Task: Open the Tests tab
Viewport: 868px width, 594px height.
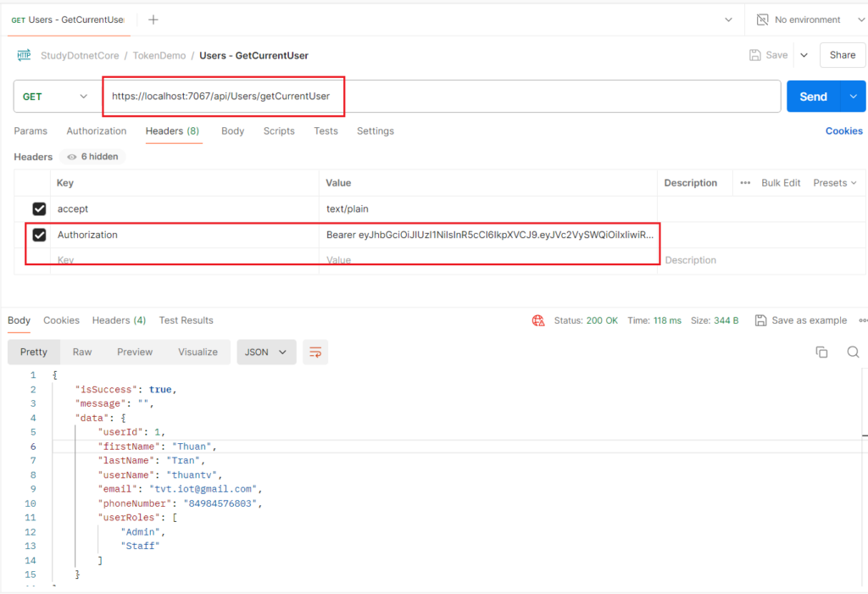Action: tap(325, 131)
